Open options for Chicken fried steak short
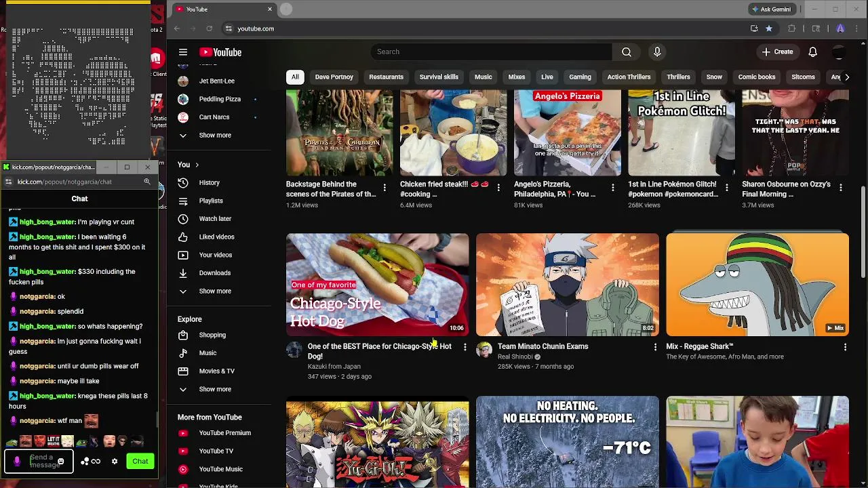Image resolution: width=868 pixels, height=488 pixels. pos(498,187)
